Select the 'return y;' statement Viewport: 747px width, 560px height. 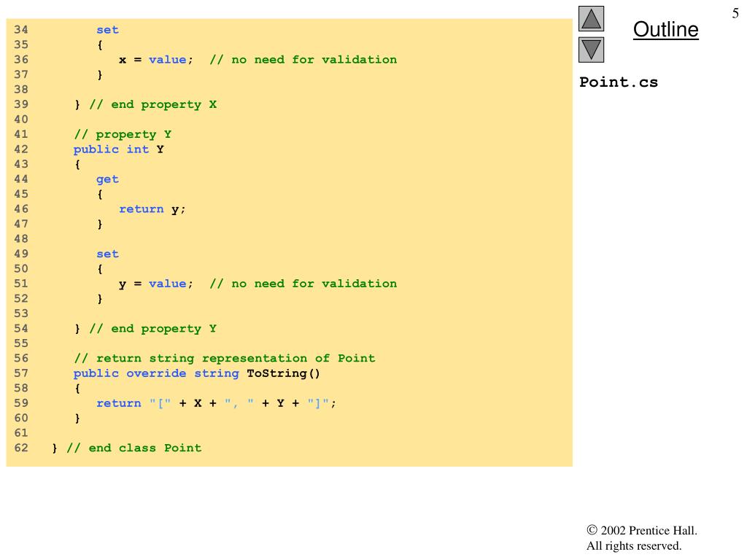point(152,209)
